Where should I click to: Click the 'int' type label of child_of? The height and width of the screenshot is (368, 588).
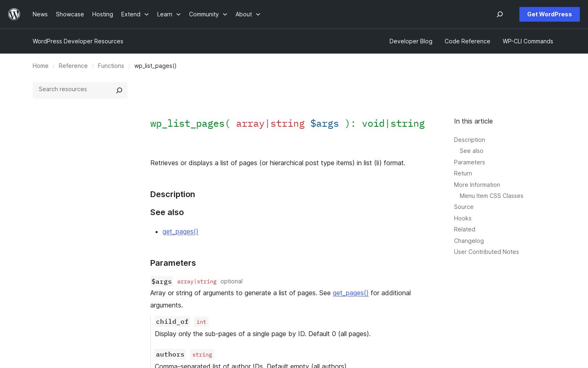(x=201, y=322)
